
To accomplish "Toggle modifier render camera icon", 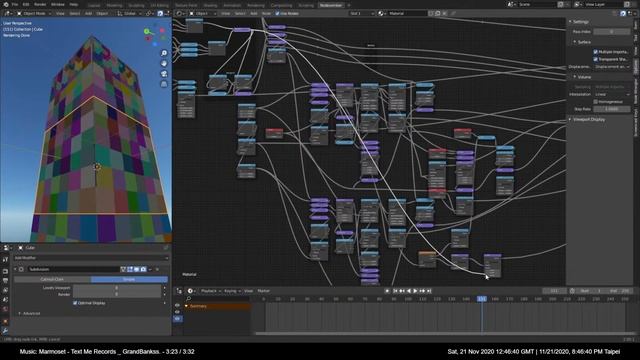I will click(143, 269).
